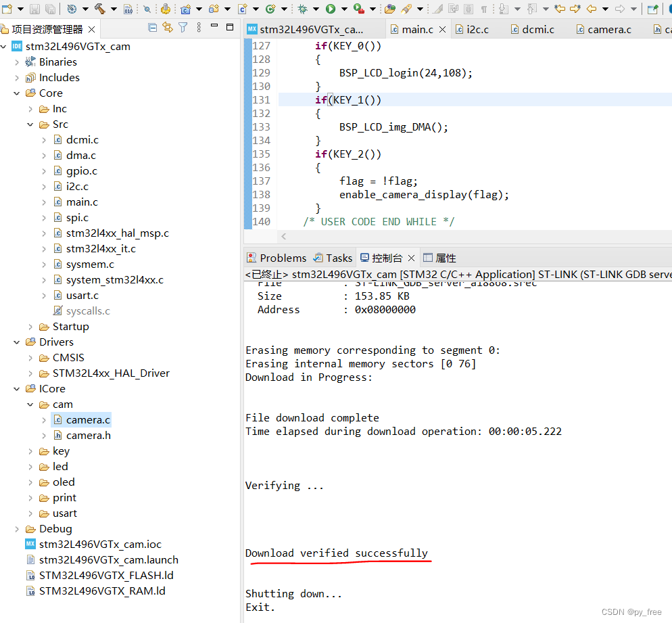Select main.c in the Src folder
This screenshot has width=672, height=623.
(82, 202)
